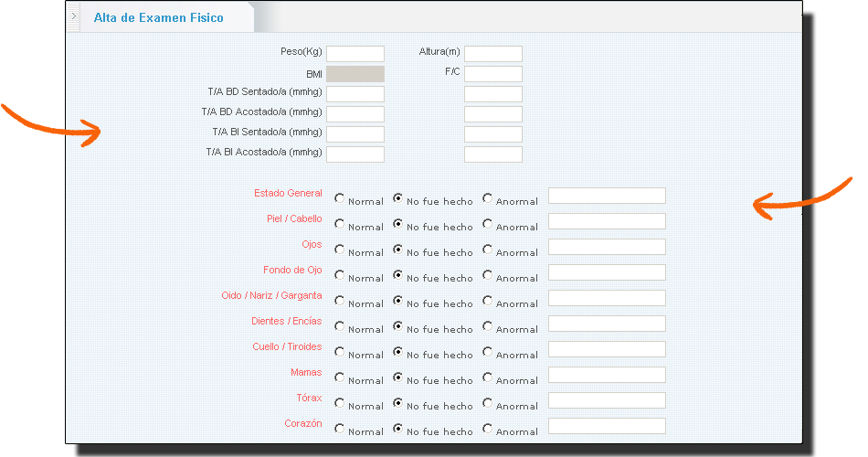The width and height of the screenshot is (868, 457).
Task: Select Normal for Ojos
Action: pyautogui.click(x=340, y=250)
